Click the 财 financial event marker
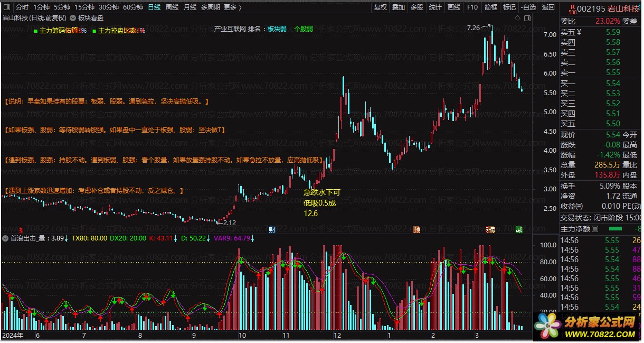The width and height of the screenshot is (644, 343). click(x=272, y=229)
